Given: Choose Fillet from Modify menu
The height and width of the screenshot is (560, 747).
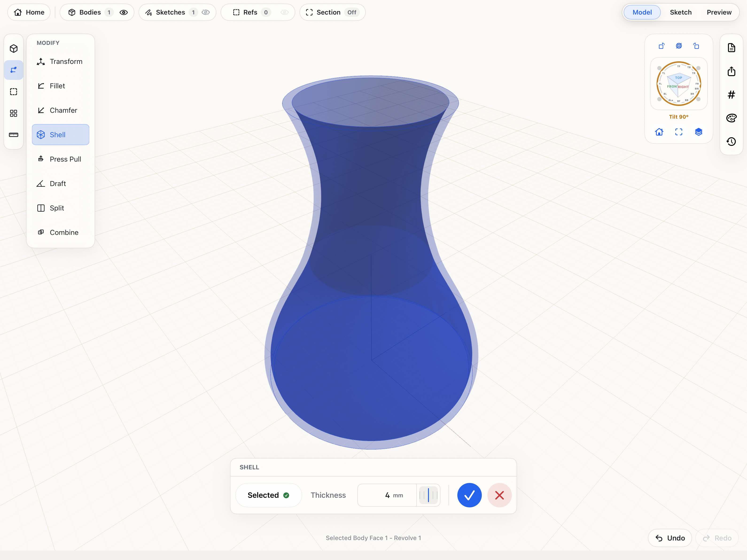Looking at the screenshot, I should pyautogui.click(x=60, y=86).
